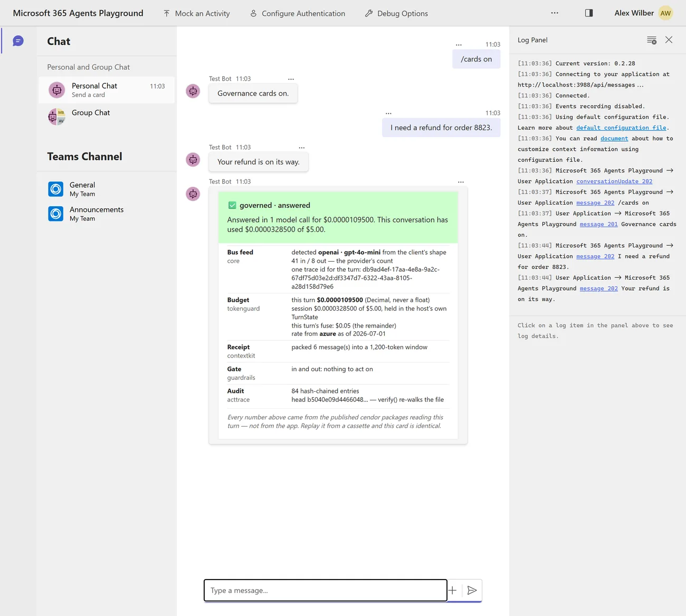Click the Personal Chat bot avatar icon
The height and width of the screenshot is (616, 686).
[x=56, y=90]
